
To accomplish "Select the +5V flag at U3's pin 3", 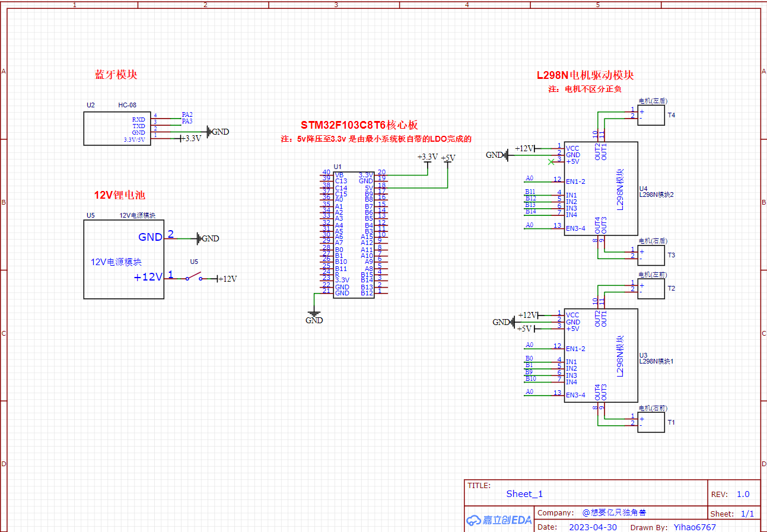I will (526, 329).
